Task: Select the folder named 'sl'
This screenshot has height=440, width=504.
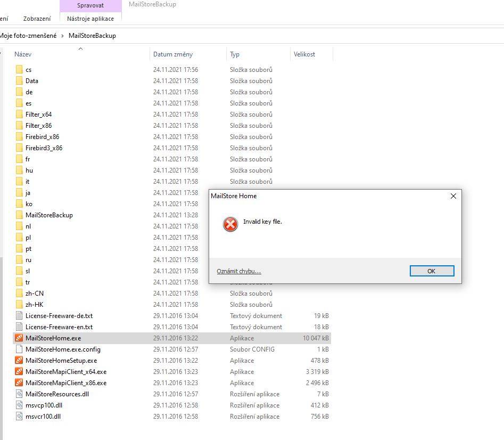Action: click(x=28, y=271)
